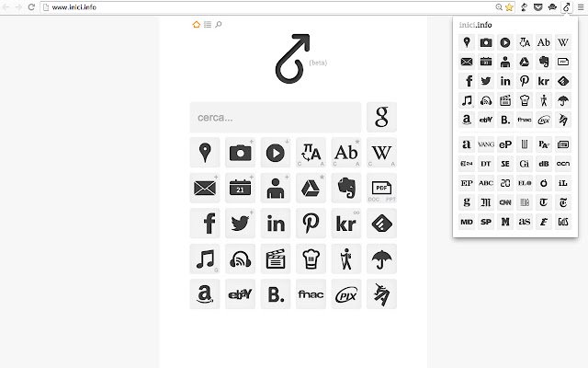Open the hiker tile in main grid

point(346,259)
